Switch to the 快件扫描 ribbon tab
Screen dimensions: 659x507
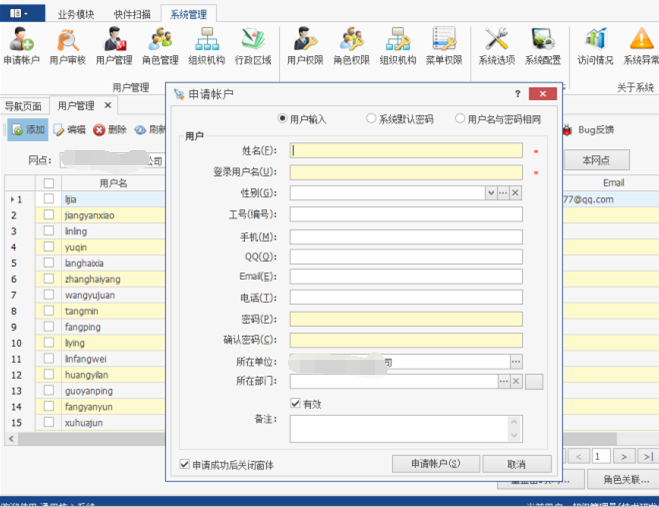point(132,14)
